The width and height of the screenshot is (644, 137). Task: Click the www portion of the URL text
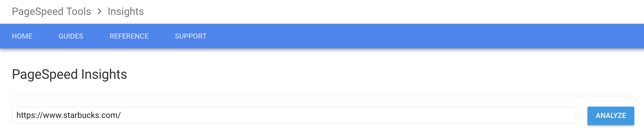click(x=52, y=115)
